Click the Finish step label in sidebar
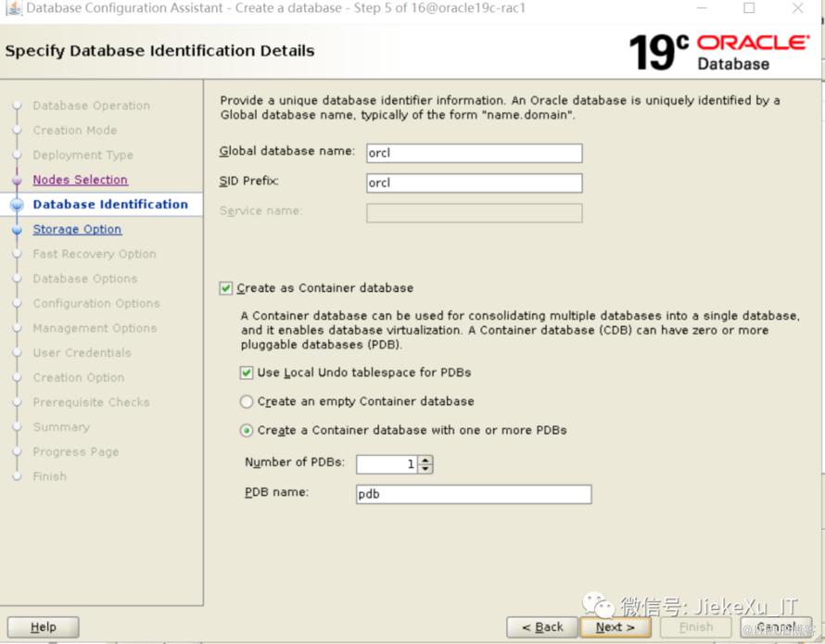Viewport: 825px width, 644px height. (x=49, y=476)
